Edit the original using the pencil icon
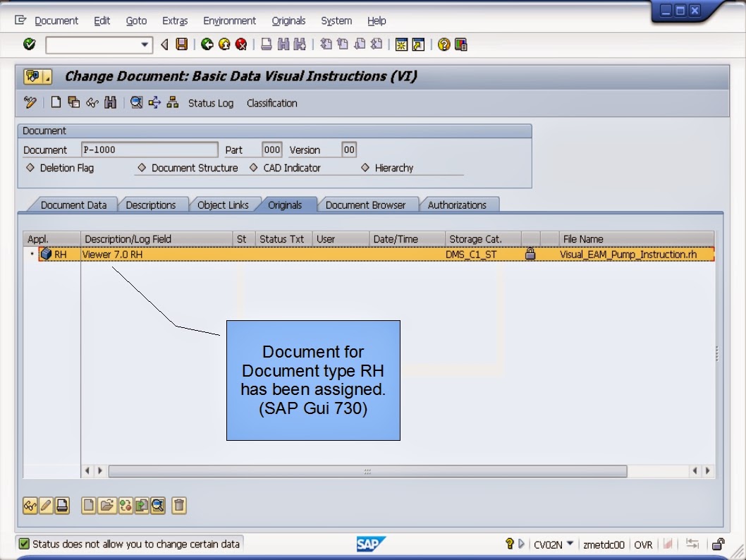The height and width of the screenshot is (560, 746). [46, 505]
